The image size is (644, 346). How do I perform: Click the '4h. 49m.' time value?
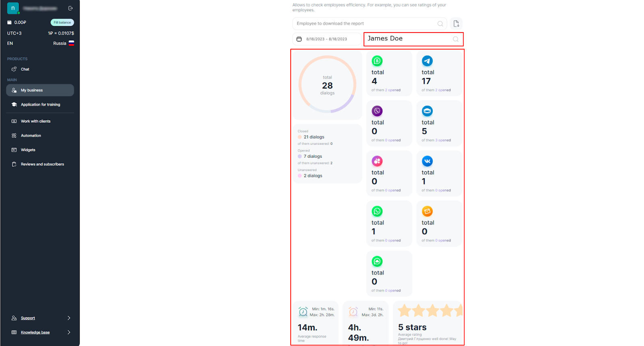(359, 333)
